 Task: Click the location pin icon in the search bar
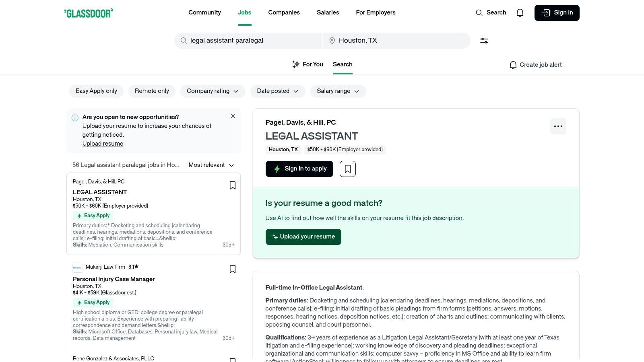tap(332, 40)
